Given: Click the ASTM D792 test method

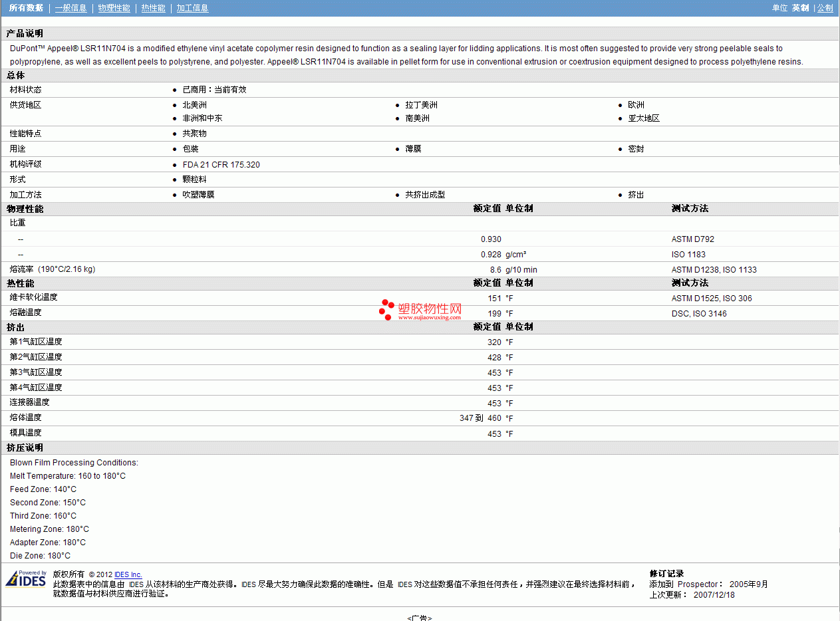Looking at the screenshot, I should click(693, 239).
